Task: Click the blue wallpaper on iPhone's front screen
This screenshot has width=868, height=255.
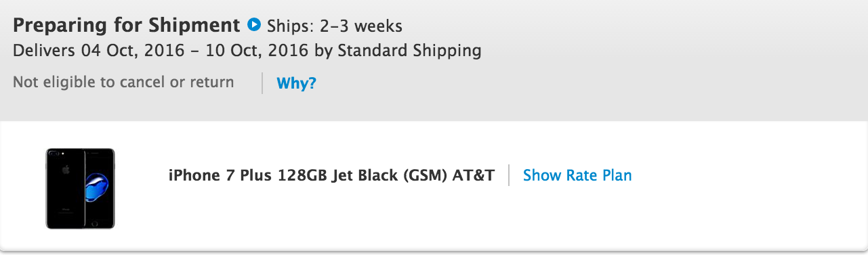Action: pos(98,187)
